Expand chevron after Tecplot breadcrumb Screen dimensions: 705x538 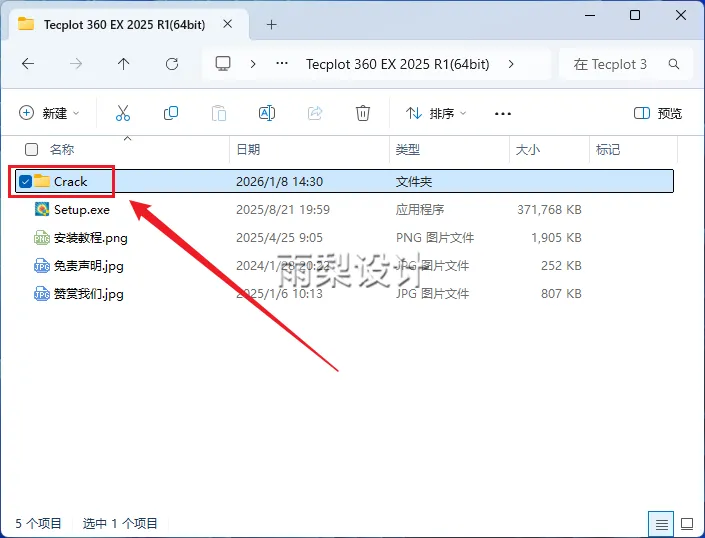pos(511,64)
